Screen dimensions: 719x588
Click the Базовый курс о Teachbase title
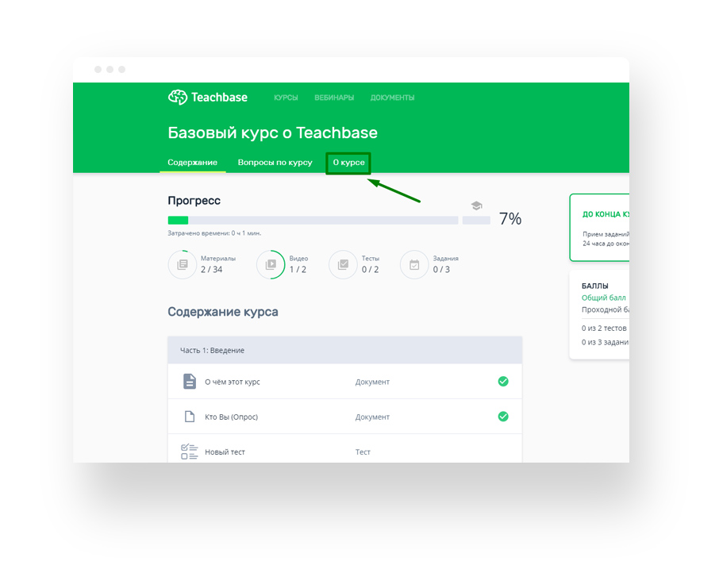point(272,133)
